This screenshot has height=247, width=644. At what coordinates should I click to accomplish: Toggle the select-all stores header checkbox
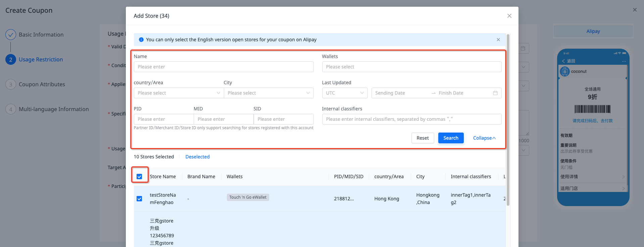point(139,177)
